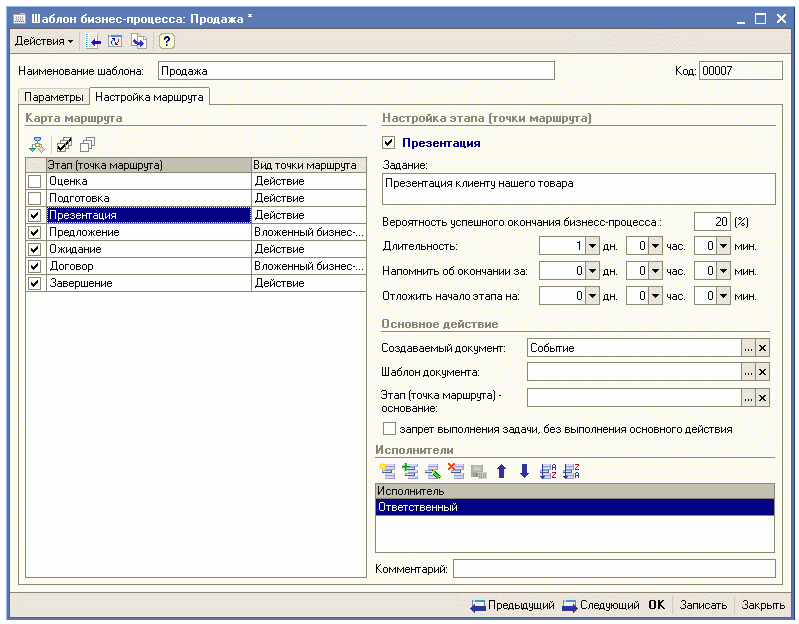This screenshot has height=624, width=799.
Task: Open Напомнить об окончании days dropdown
Action: click(592, 271)
